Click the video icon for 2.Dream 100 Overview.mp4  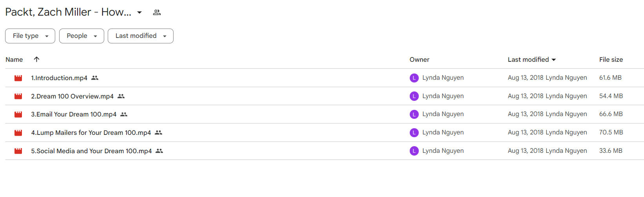pos(18,96)
